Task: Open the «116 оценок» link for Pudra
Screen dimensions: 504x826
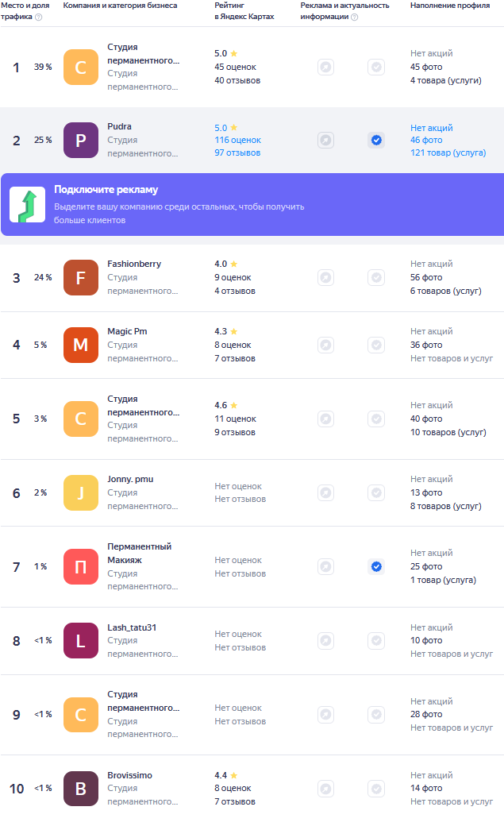Action: pos(237,140)
